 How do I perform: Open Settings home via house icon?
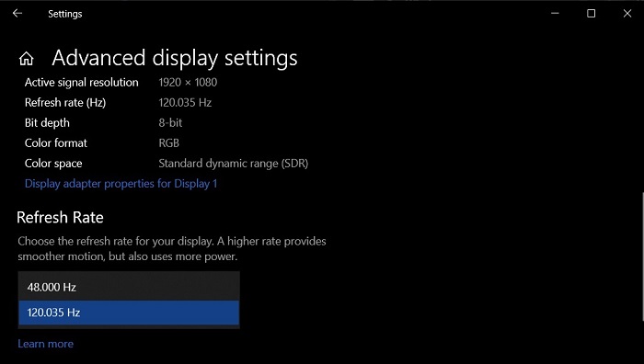click(x=27, y=59)
